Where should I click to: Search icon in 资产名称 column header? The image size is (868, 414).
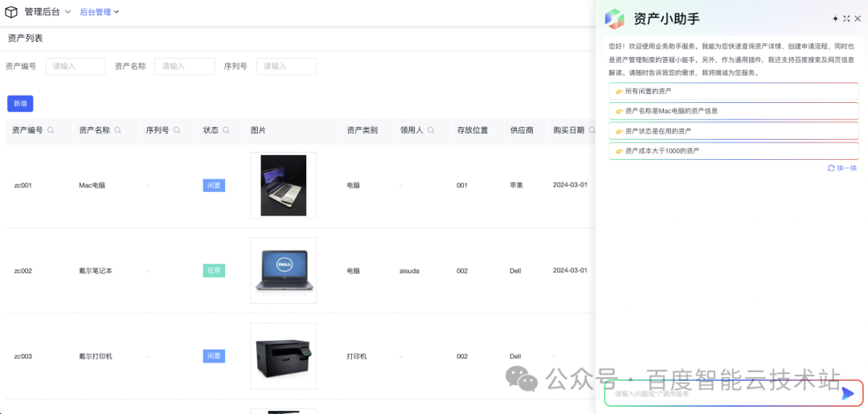pos(118,130)
